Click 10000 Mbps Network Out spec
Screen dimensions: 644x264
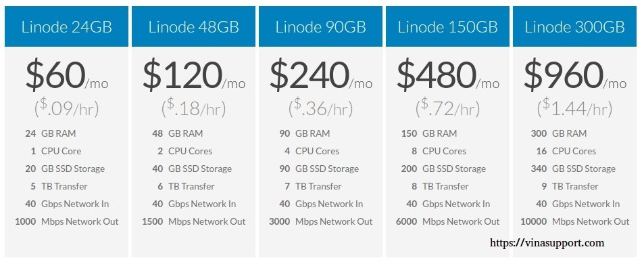574,221
